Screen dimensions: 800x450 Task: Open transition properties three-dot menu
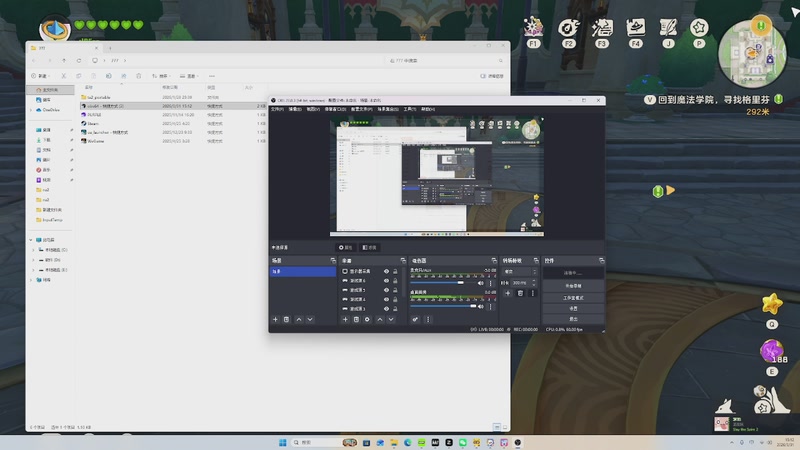(533, 293)
